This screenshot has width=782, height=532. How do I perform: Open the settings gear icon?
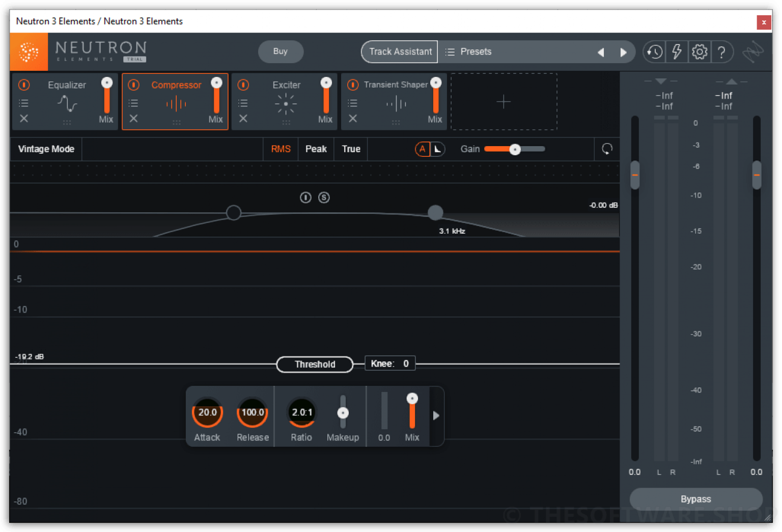[700, 51]
